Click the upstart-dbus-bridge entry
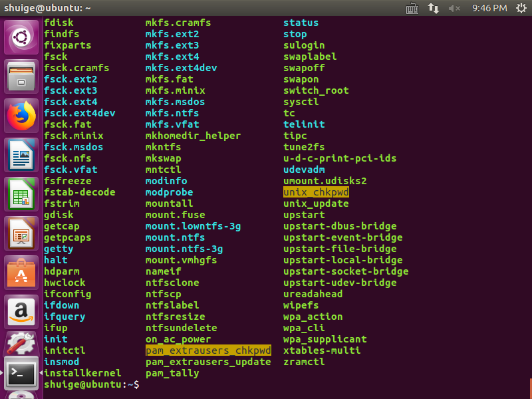The height and width of the screenshot is (399, 532). (340, 226)
